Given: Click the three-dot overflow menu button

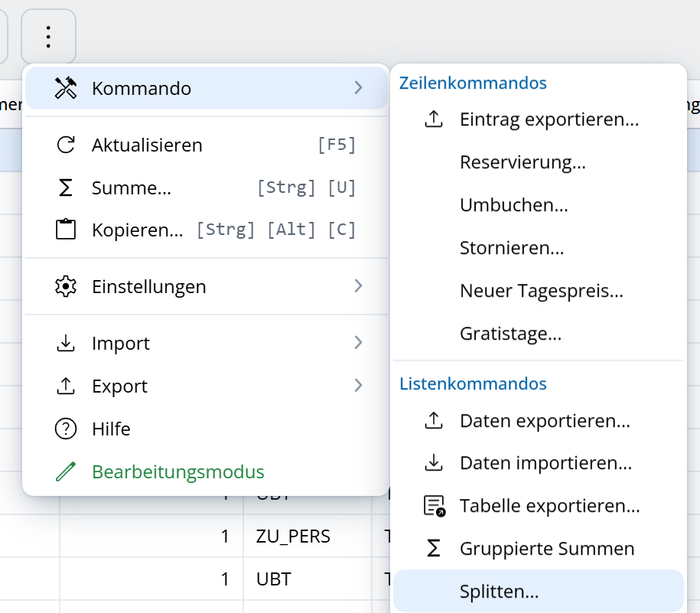Looking at the screenshot, I should click(48, 37).
